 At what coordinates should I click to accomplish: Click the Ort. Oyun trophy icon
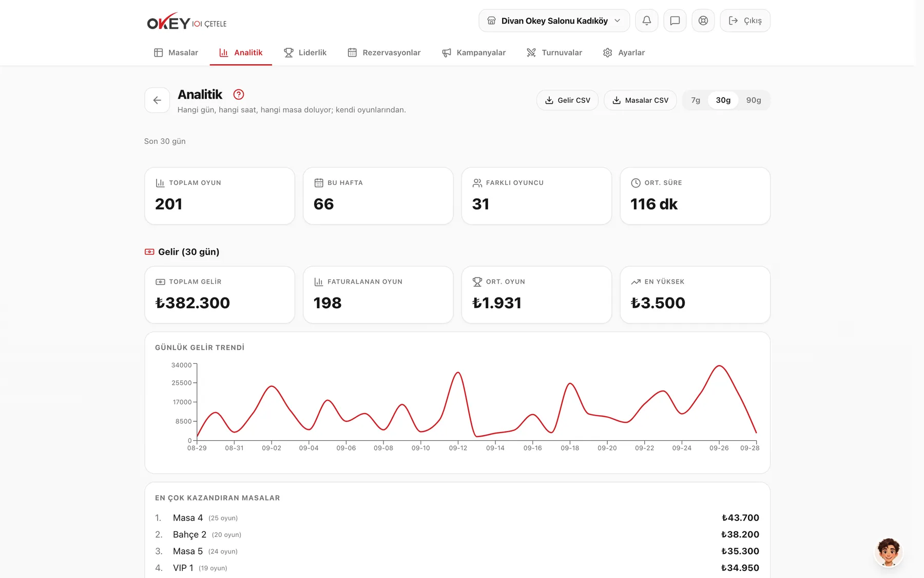[477, 282]
